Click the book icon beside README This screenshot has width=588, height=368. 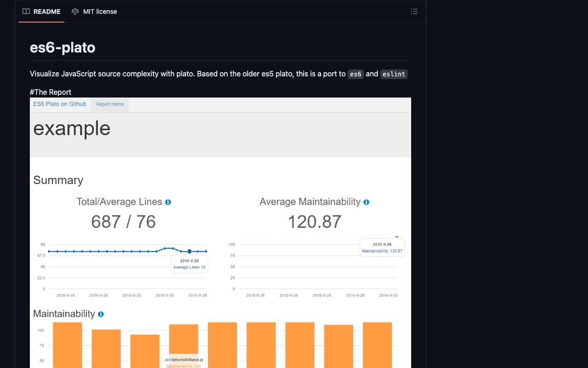[x=26, y=11]
